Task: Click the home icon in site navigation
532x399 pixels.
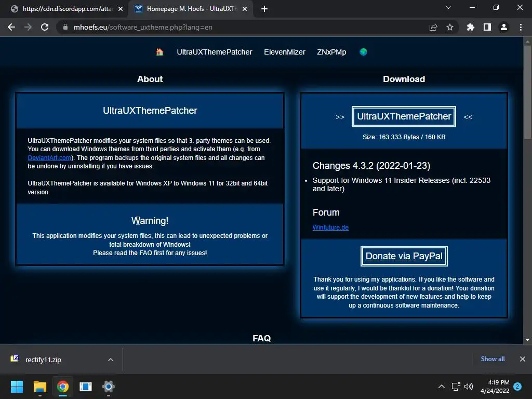Action: tap(159, 52)
